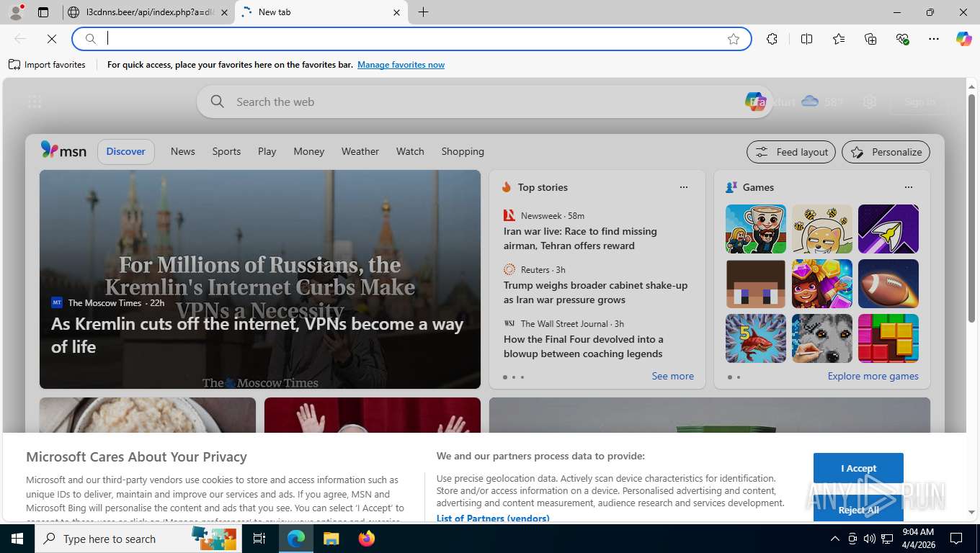Switch to the l3cdnns.beer tab

147,12
